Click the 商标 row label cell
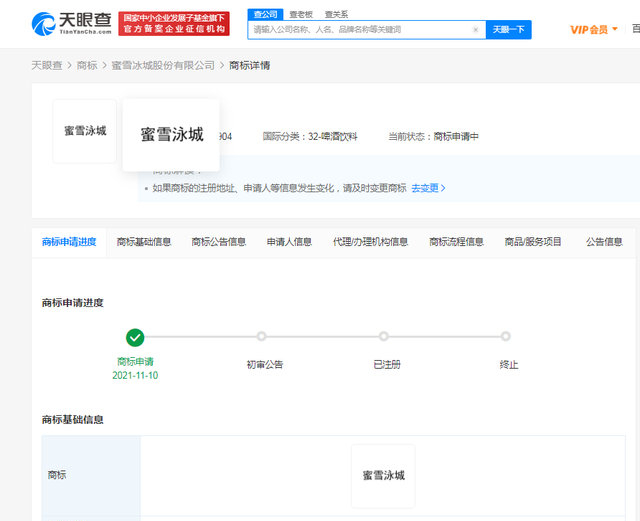This screenshot has height=521, width=640. [x=91, y=475]
